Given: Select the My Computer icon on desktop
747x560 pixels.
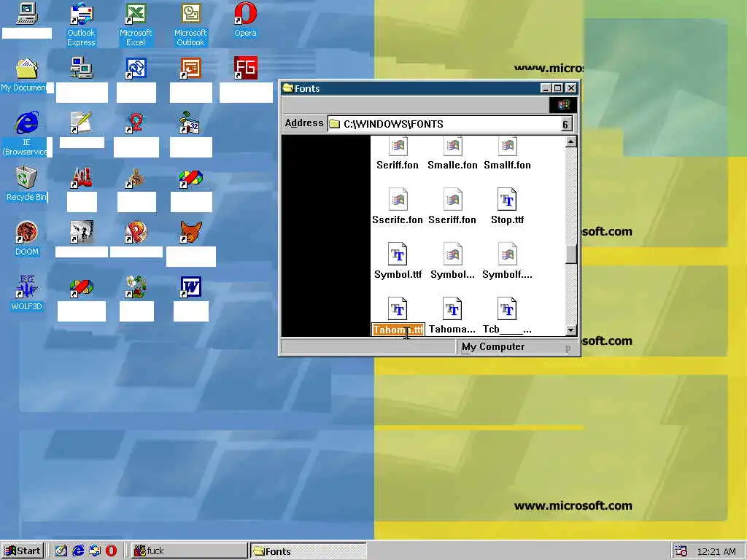Looking at the screenshot, I should (27, 13).
